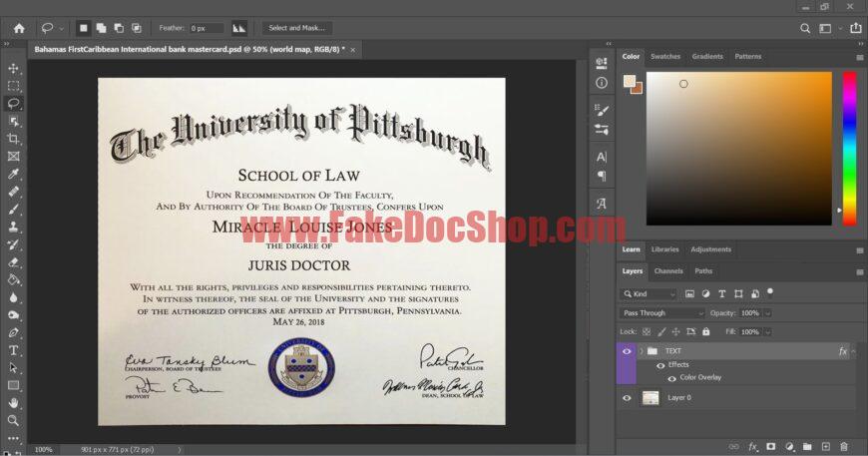Switch to the Patterns tab

(748, 57)
